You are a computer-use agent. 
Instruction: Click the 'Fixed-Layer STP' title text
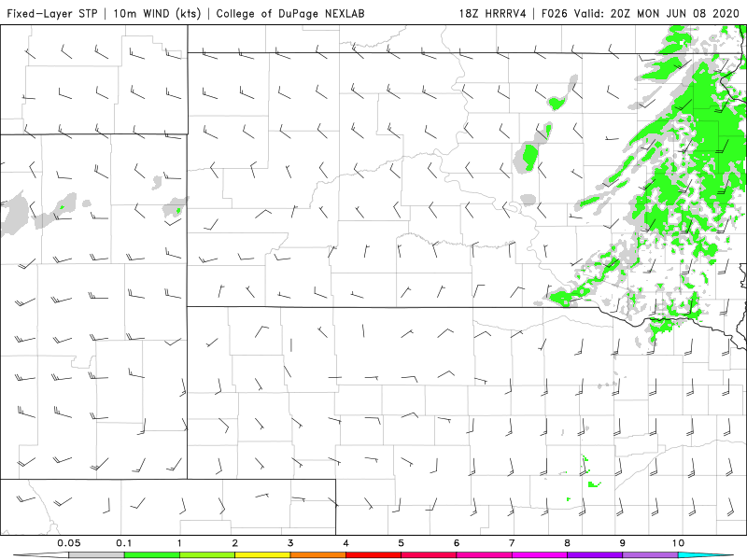tap(51, 13)
